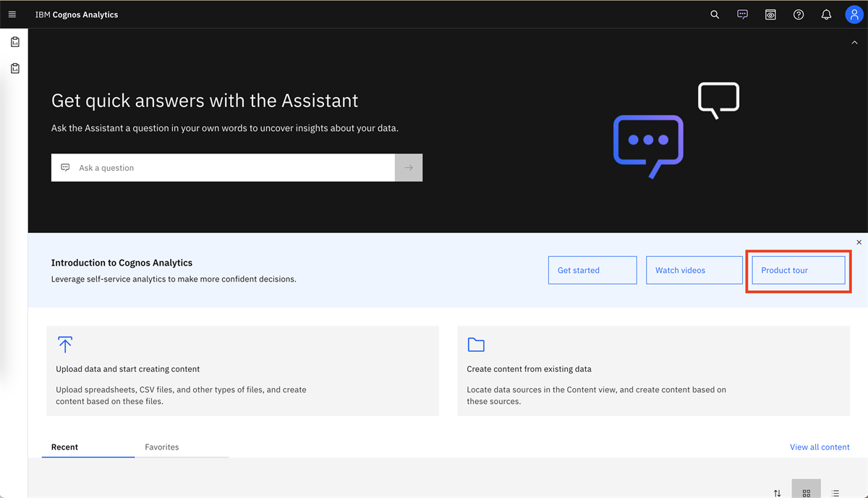
Task: Click the upper clipboard icon in left sidebar
Action: tap(14, 42)
